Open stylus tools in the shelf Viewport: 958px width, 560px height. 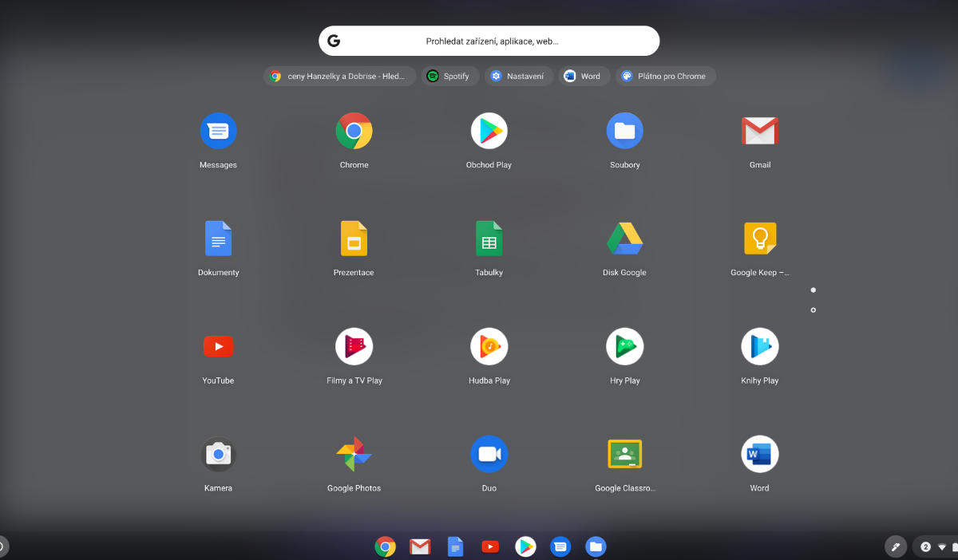coord(895,546)
